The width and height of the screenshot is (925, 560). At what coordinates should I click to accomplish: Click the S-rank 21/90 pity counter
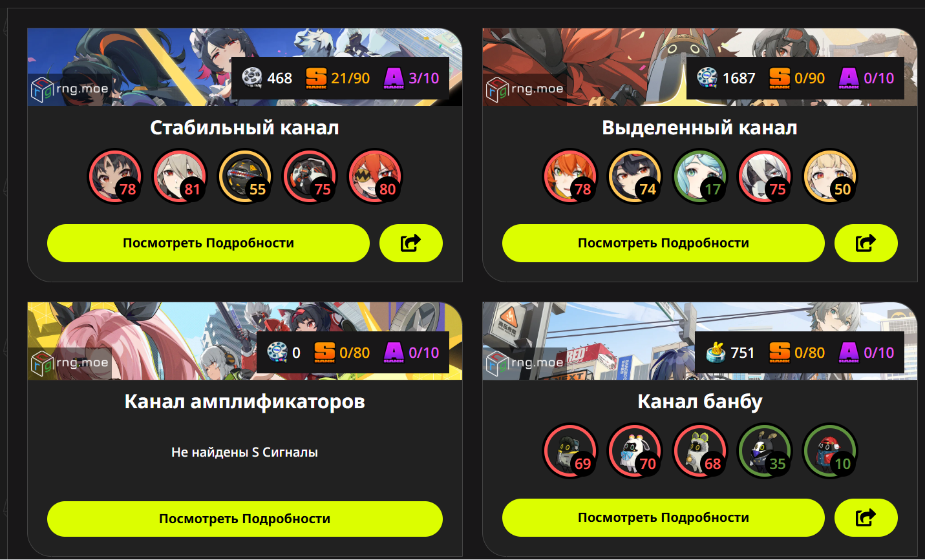click(x=337, y=78)
